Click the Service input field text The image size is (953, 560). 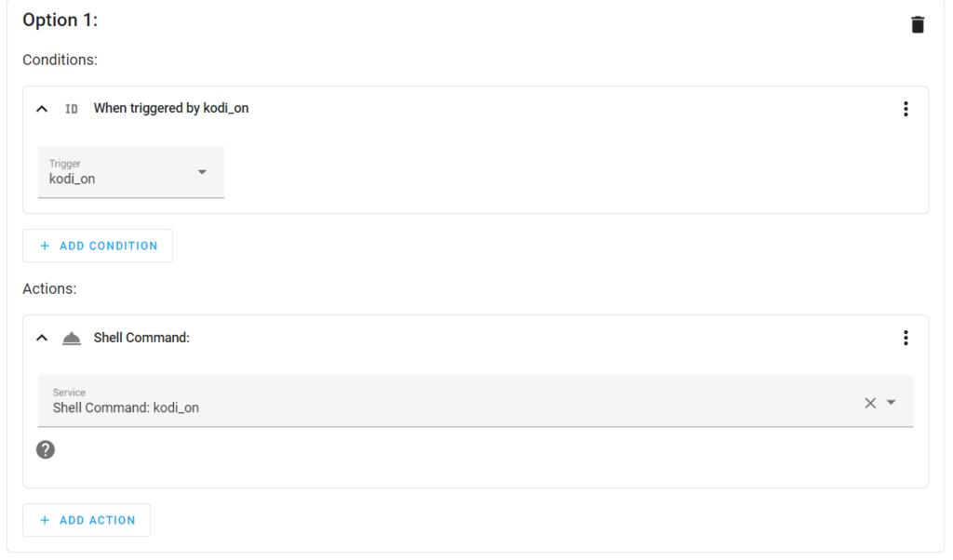point(126,407)
